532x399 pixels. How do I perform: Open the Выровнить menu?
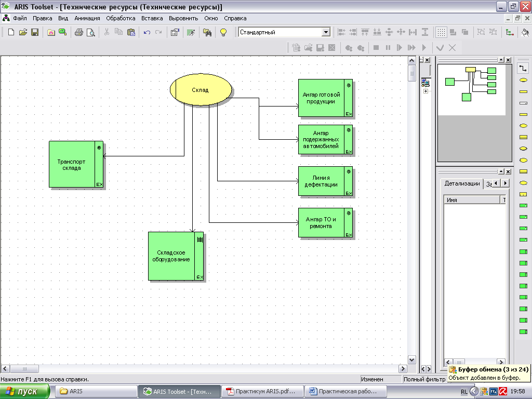coord(183,18)
